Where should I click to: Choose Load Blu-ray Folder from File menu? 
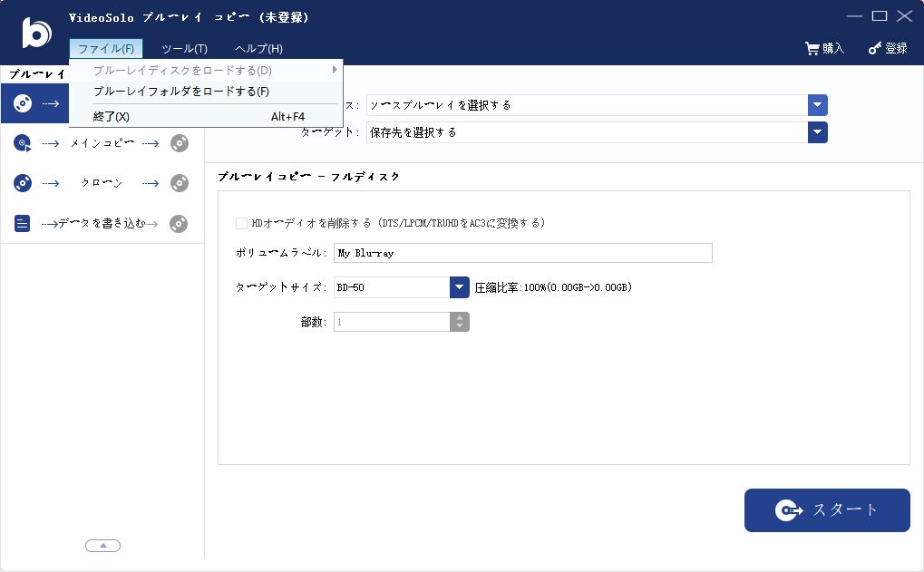pyautogui.click(x=181, y=92)
